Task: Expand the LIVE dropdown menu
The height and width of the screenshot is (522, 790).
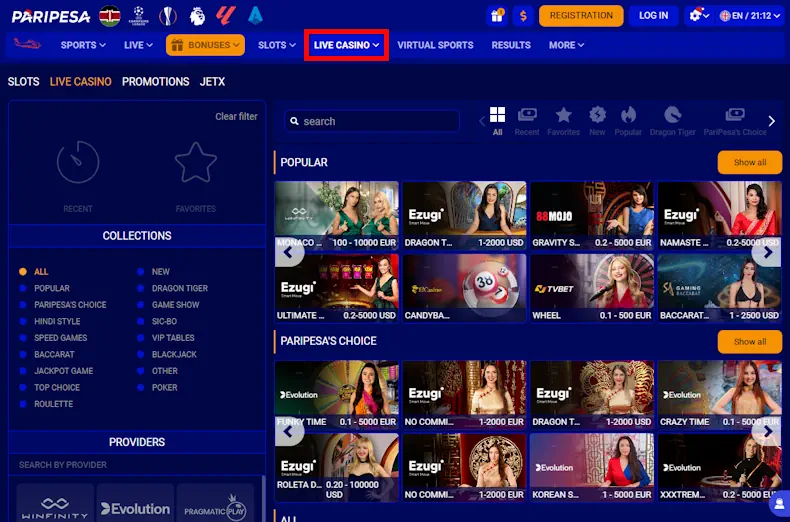Action: point(138,45)
